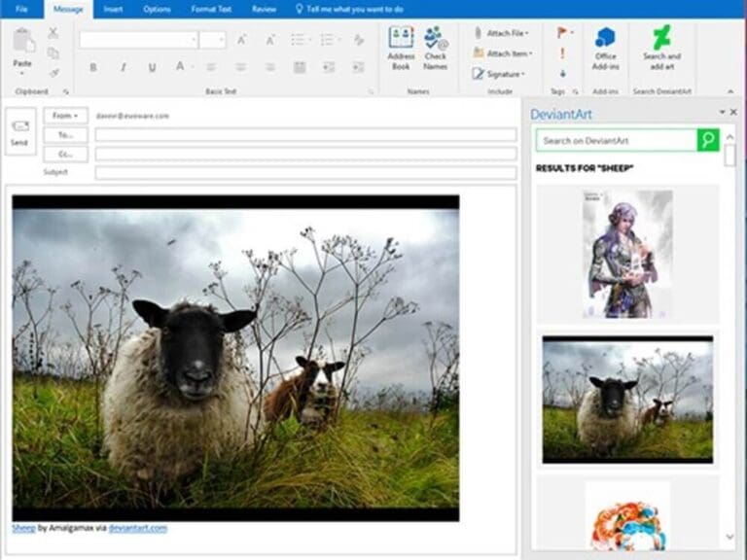Apply the bullet list button
This screenshot has height=560, width=747.
298,40
